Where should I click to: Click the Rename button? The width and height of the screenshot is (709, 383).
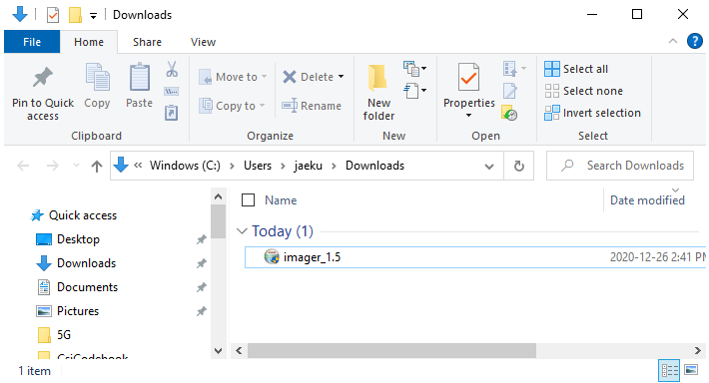[x=312, y=106]
